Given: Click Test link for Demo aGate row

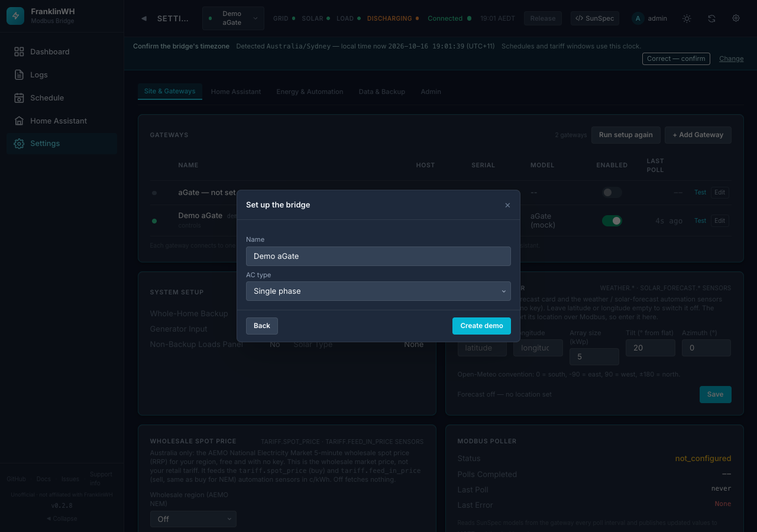Looking at the screenshot, I should (700, 220).
